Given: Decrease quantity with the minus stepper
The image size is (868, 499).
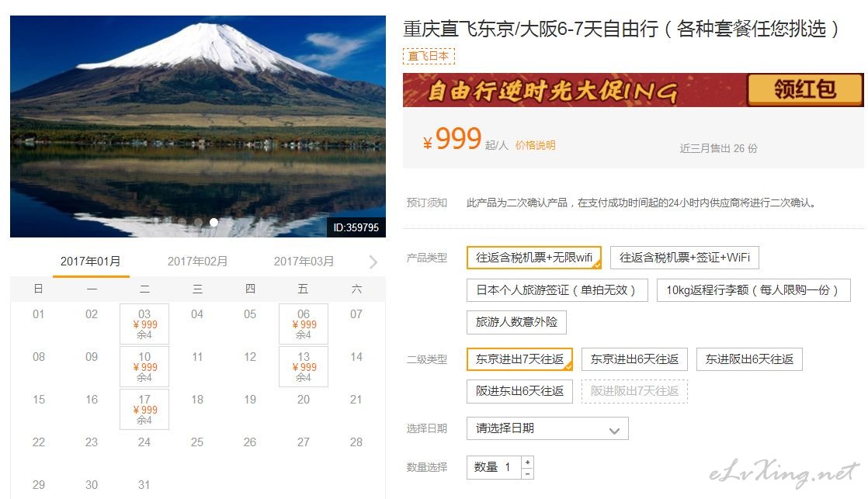Looking at the screenshot, I should pyautogui.click(x=528, y=473).
